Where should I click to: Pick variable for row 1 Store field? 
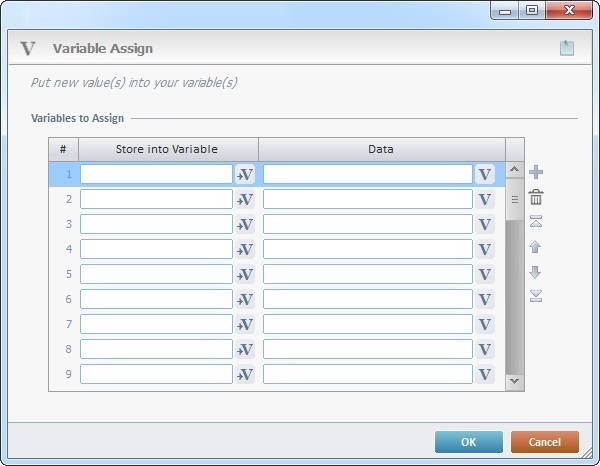pos(245,174)
